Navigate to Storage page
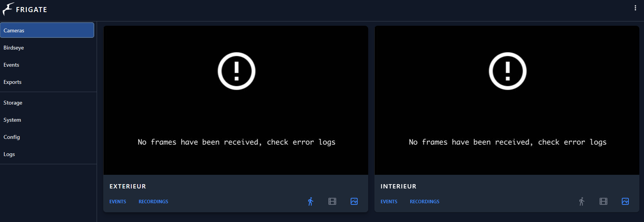The height and width of the screenshot is (222, 644). pos(13,103)
